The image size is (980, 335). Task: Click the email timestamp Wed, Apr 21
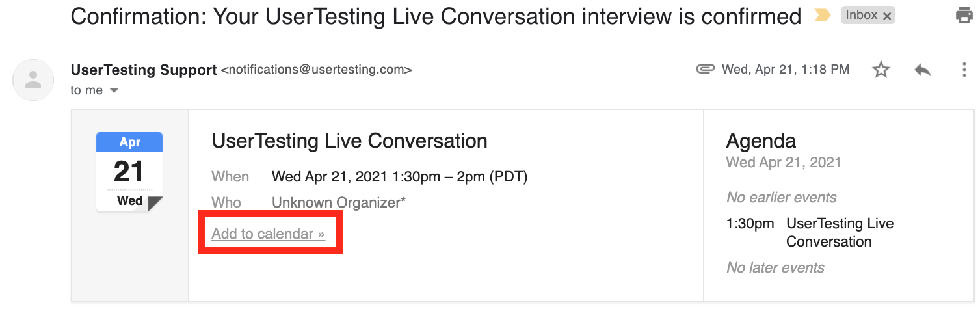coord(786,69)
